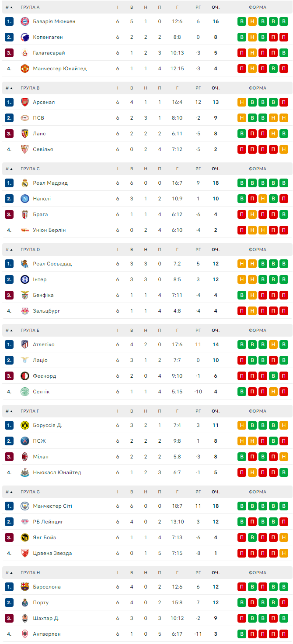The image size is (293, 644).
Task: Click the # sort arrow in Група A header
Action: [11, 7]
